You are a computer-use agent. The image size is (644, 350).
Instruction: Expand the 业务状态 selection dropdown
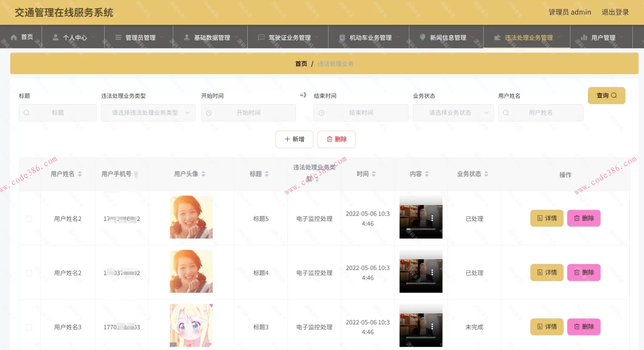pyautogui.click(x=453, y=113)
